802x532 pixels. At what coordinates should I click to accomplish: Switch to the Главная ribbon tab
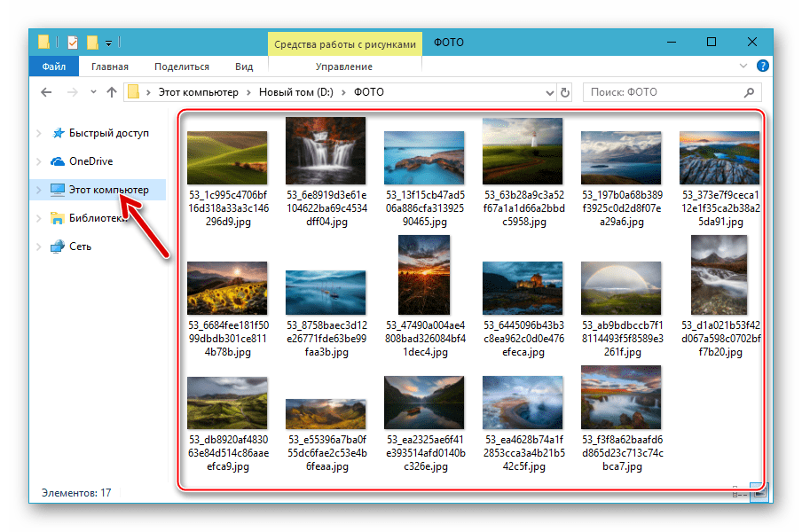(x=110, y=66)
